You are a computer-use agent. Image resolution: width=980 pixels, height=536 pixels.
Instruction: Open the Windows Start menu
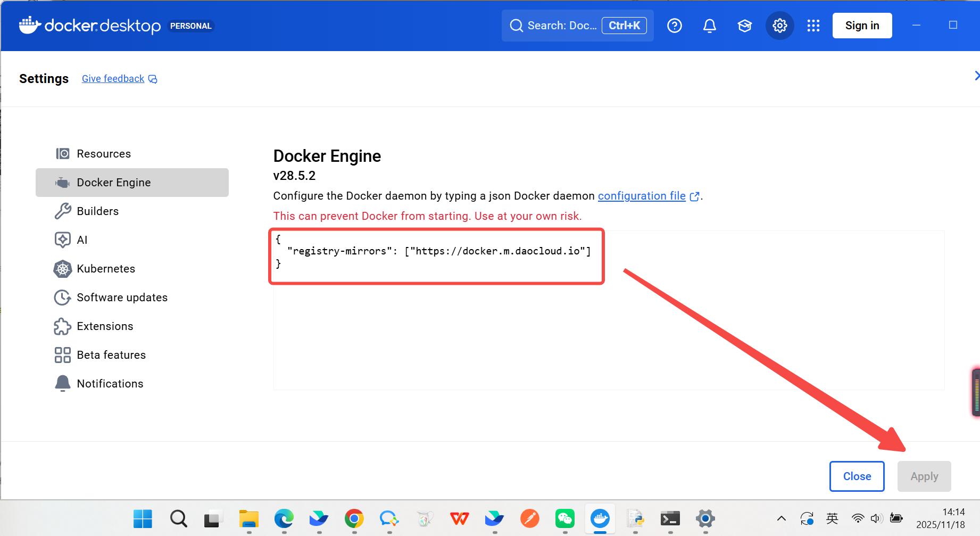click(x=143, y=518)
